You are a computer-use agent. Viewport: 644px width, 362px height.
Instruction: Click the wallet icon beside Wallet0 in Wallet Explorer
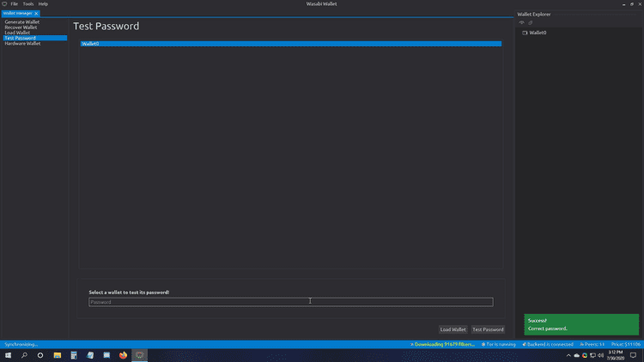(525, 33)
